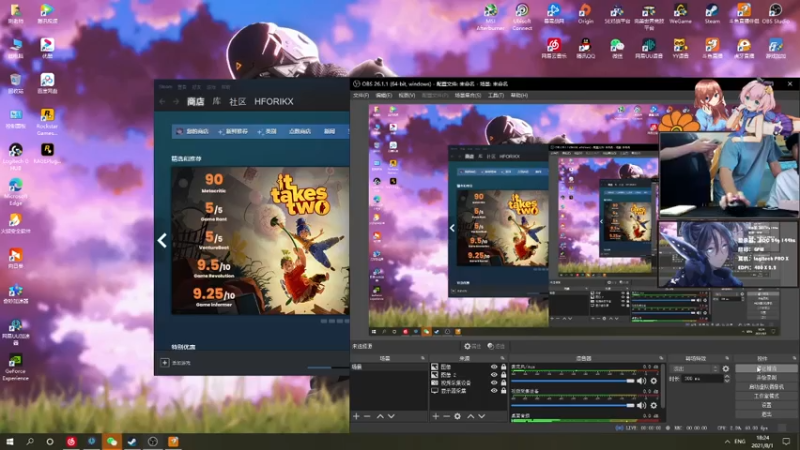The width and height of the screenshot is (800, 450).
Task: Open source properties gear in sources toolbar
Action: pos(458,416)
